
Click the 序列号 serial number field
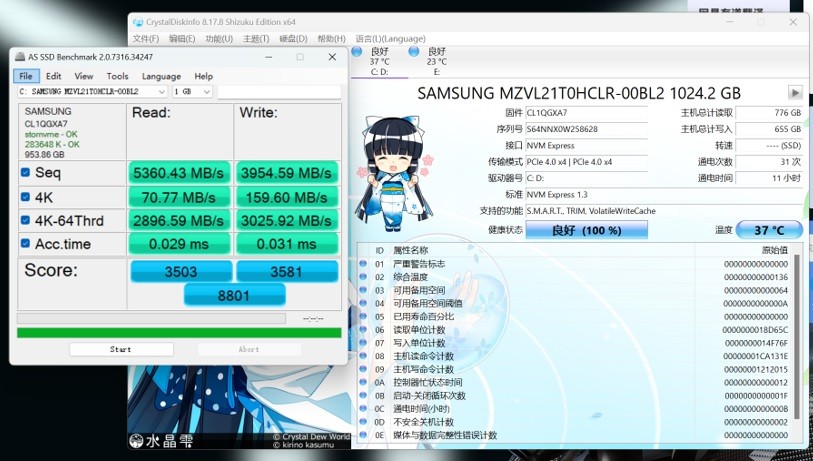click(586, 129)
